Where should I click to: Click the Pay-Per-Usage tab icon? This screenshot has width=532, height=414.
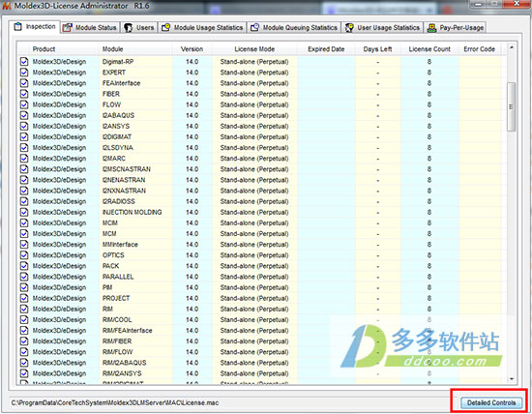(431, 27)
